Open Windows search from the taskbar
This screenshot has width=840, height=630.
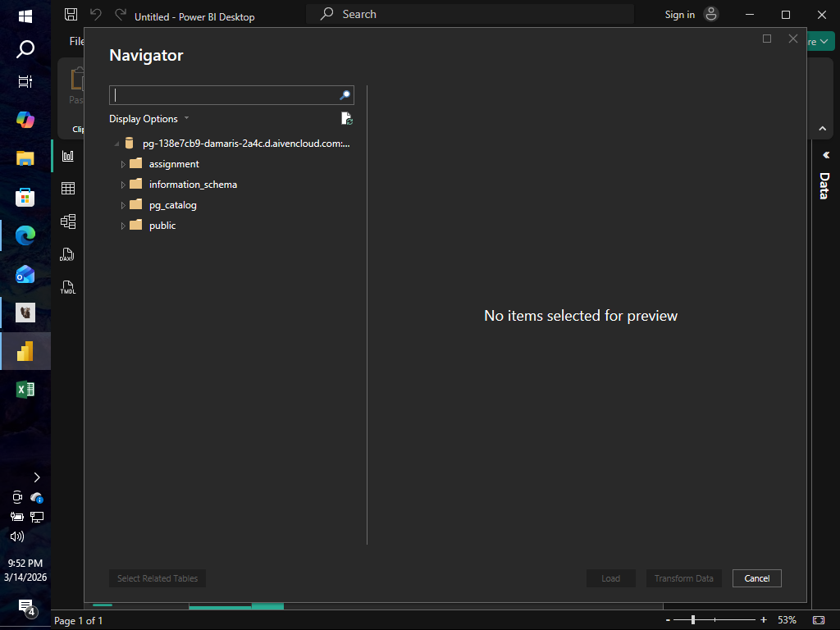(x=25, y=49)
